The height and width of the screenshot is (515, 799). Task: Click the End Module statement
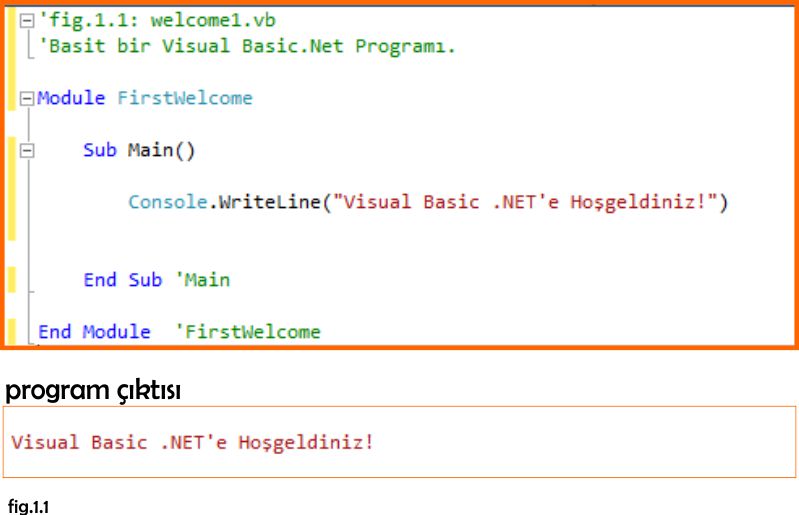[x=94, y=332]
